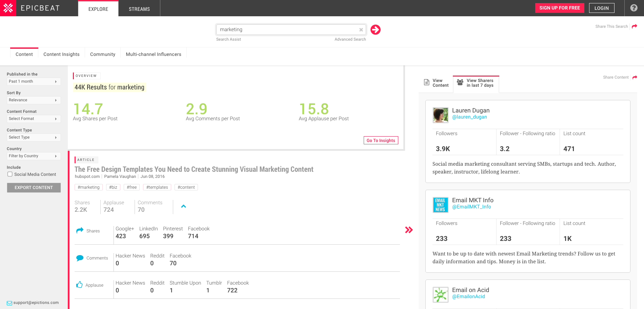Click the #biz tag
The height and width of the screenshot is (309, 644).
(x=113, y=187)
